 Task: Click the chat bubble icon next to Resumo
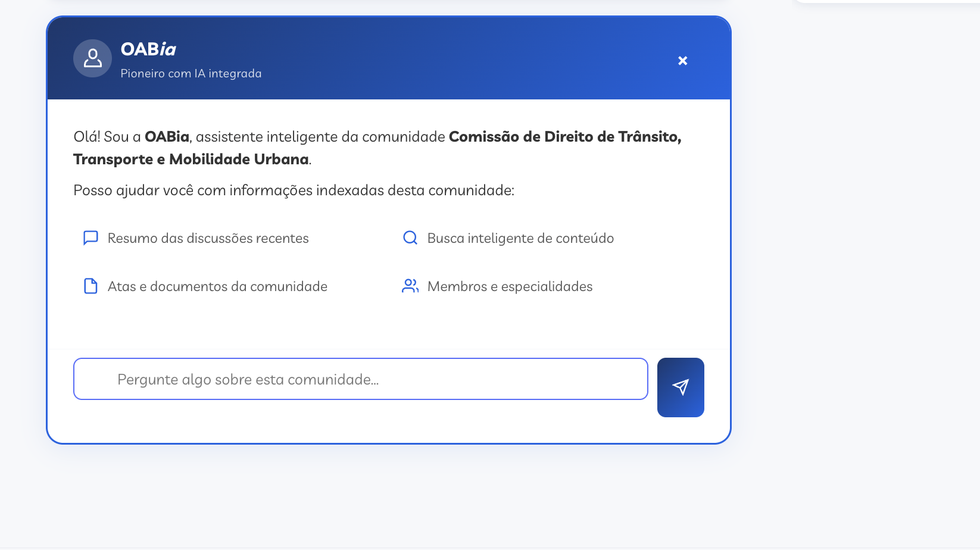90,237
